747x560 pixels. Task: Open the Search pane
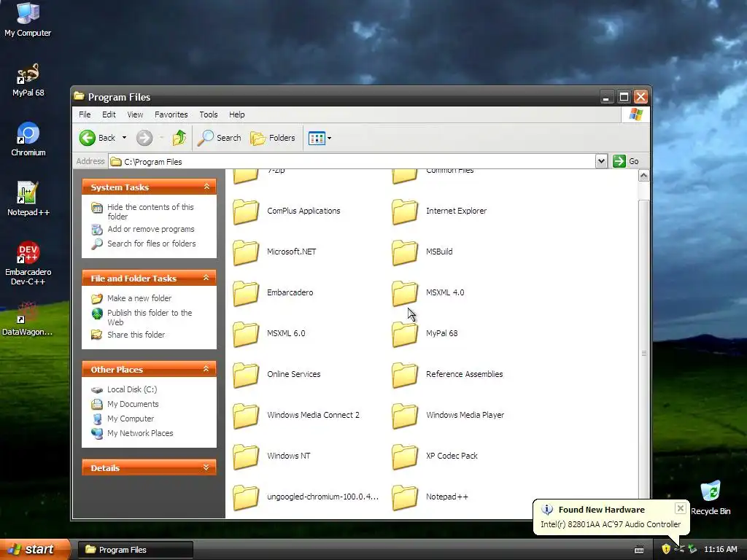point(220,138)
